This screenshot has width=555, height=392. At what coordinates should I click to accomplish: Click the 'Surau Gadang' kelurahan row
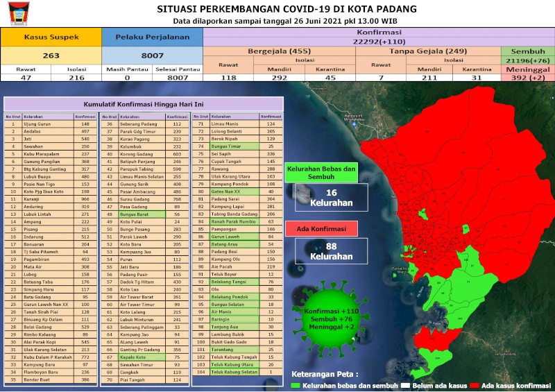pyautogui.click(x=145, y=199)
